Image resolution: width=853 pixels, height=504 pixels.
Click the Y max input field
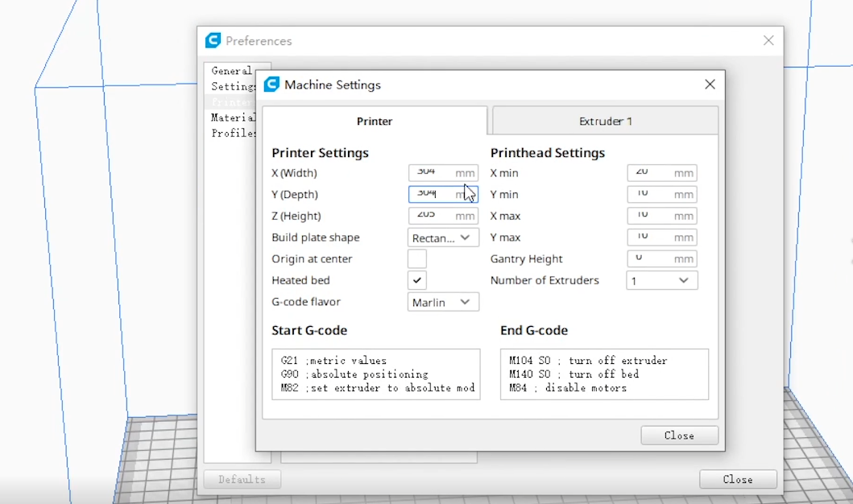pos(662,238)
